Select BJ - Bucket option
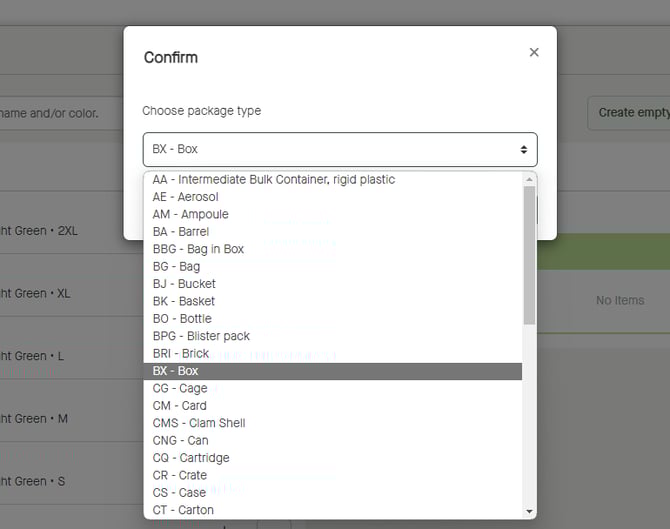 (x=184, y=284)
